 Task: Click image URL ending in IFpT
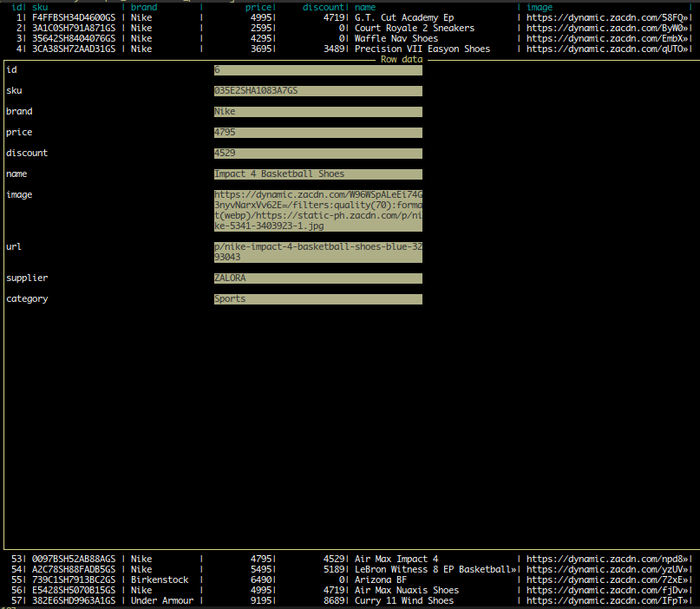(607, 600)
